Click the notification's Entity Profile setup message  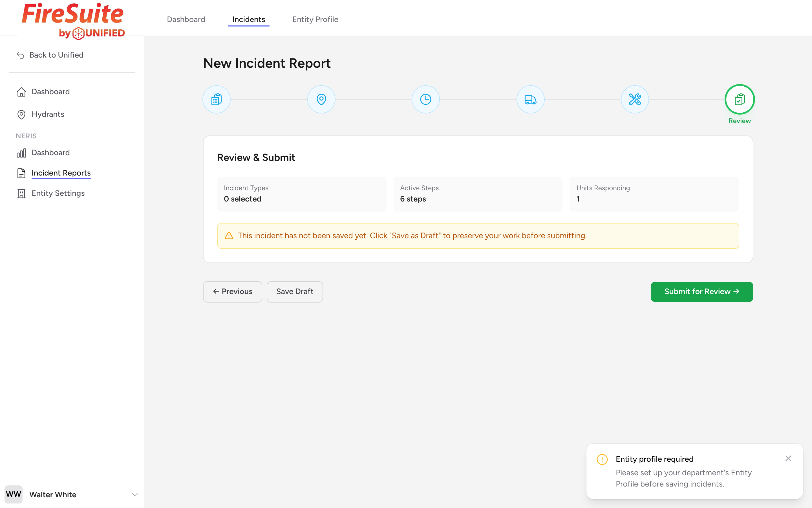tap(683, 478)
